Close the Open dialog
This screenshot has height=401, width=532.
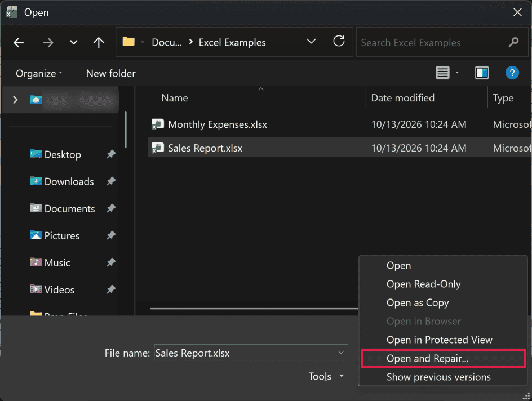[x=517, y=12]
